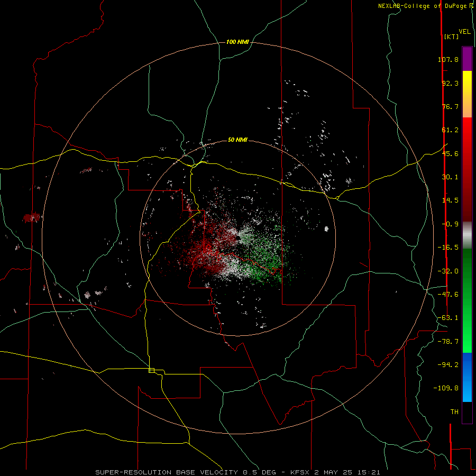Click the purple segment of the color bar
Image resolution: width=476 pixels, height=476 pixels.
pos(467,59)
